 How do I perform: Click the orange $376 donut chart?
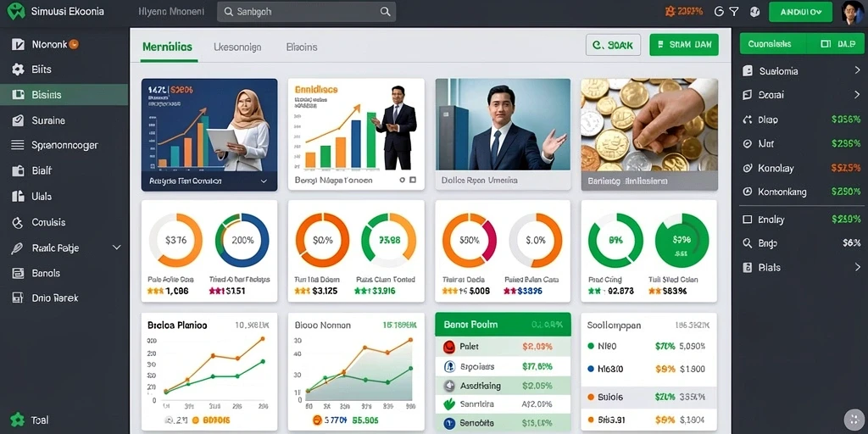pyautogui.click(x=176, y=240)
